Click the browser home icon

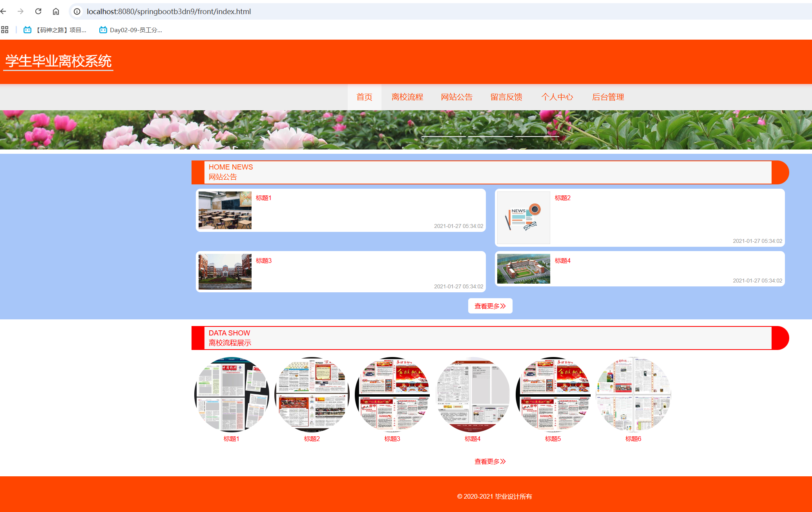[56, 11]
